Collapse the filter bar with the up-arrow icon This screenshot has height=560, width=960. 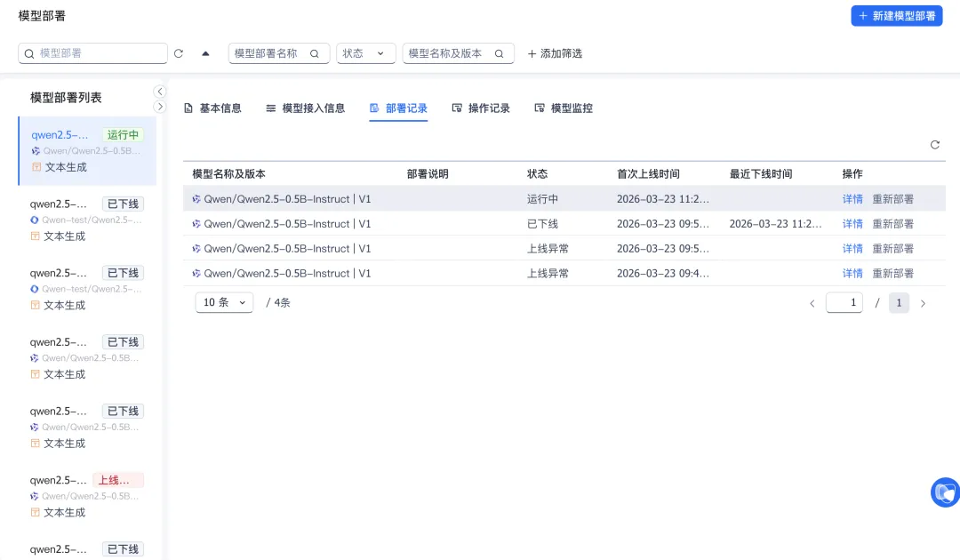click(x=205, y=53)
